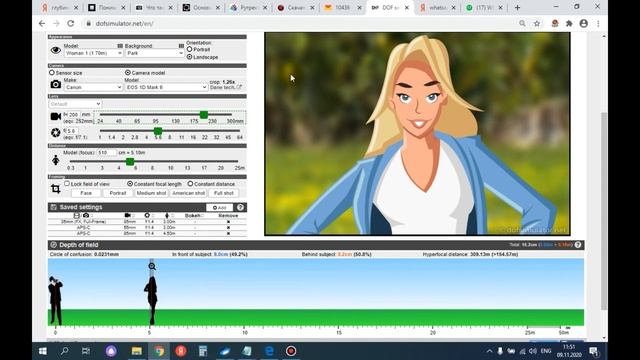Show hidden system tray icons
Image resolution: width=640 pixels, height=360 pixels.
click(489, 351)
